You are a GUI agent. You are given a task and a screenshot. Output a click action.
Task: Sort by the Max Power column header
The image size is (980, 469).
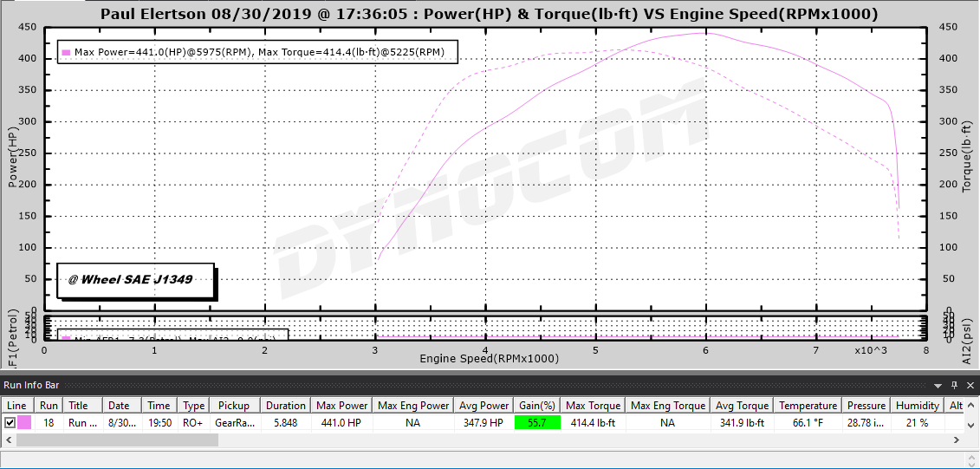341,406
